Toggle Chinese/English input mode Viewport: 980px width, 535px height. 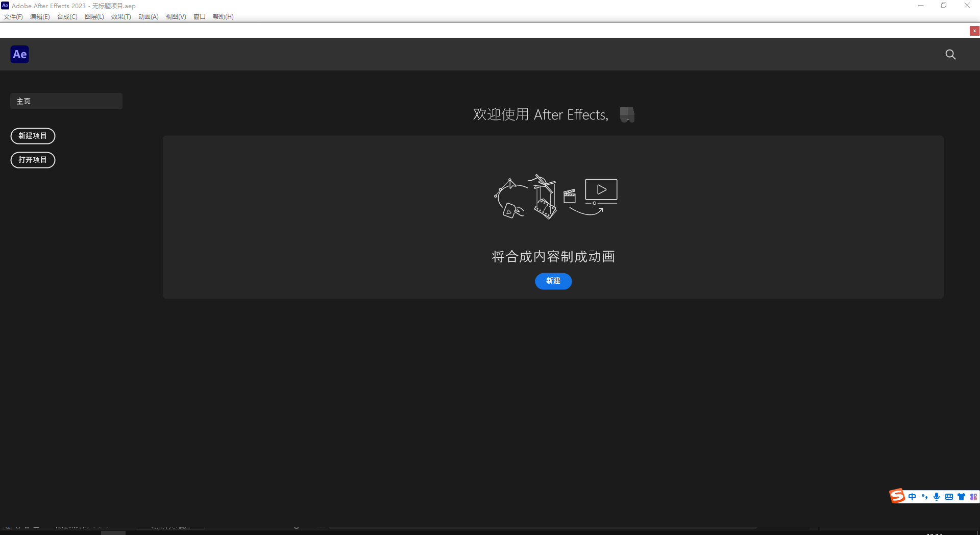913,497
